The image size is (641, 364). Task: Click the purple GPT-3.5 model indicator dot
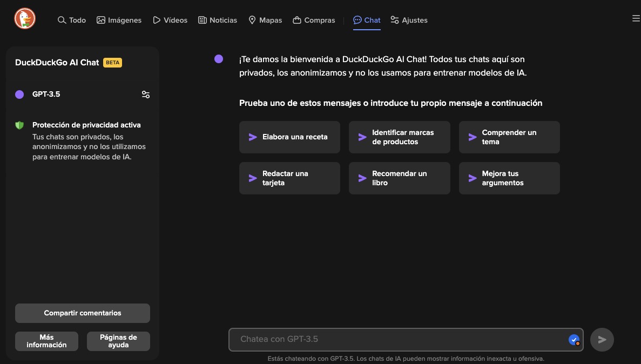[19, 94]
